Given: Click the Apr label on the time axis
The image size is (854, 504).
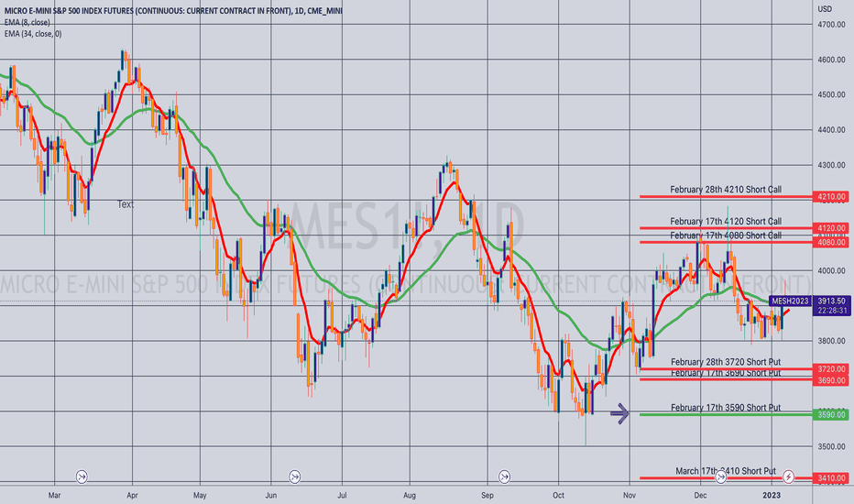Looking at the screenshot, I should pyautogui.click(x=132, y=495).
